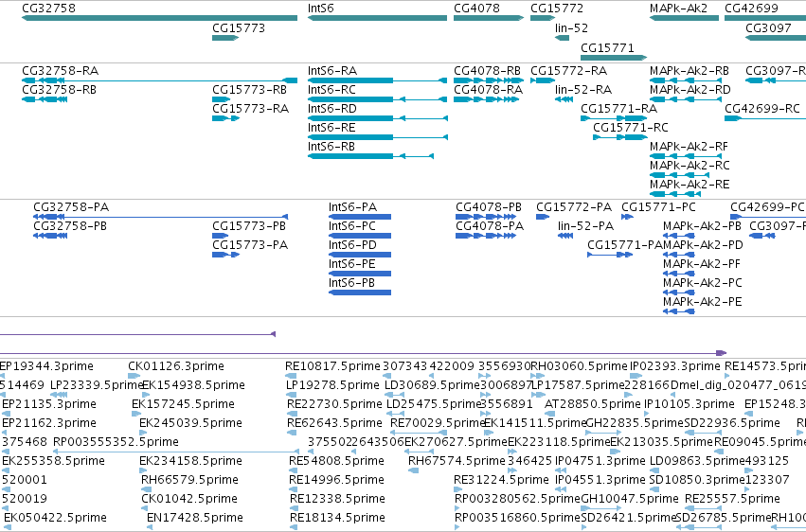Click the lin-52-RA transcript label
Image resolution: width=806 pixels, height=532 pixels.
[583, 89]
